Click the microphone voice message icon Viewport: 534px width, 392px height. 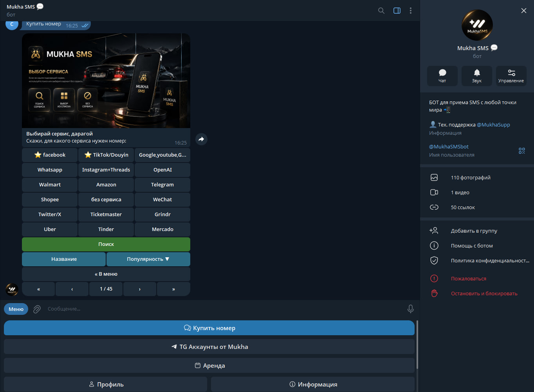tap(410, 309)
